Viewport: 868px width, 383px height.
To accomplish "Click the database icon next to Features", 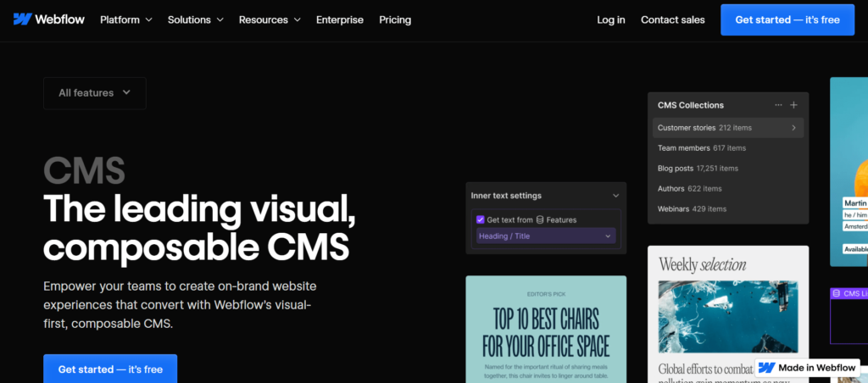I will 540,219.
